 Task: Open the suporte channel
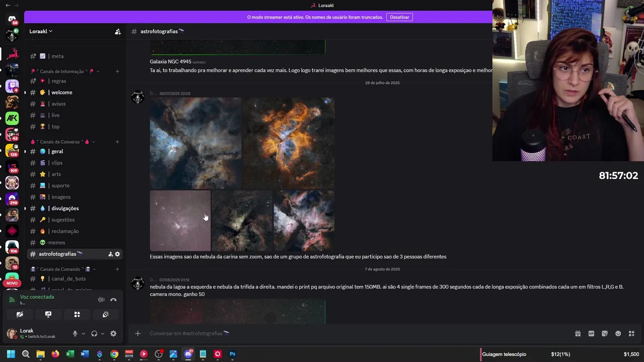pyautogui.click(x=74, y=186)
